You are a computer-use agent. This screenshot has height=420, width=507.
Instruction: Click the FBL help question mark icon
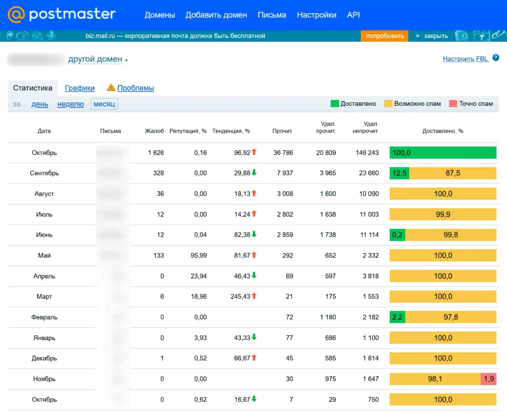[496, 58]
